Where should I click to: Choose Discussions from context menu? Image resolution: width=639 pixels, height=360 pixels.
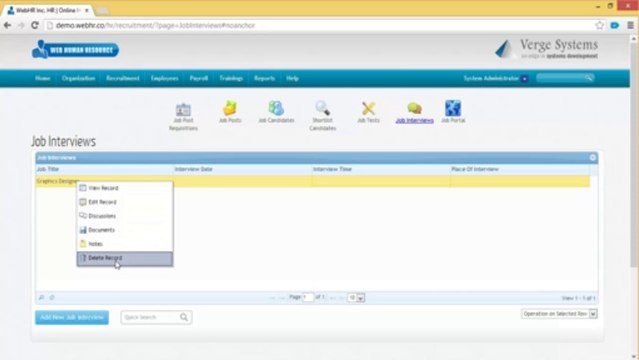[x=125, y=216]
